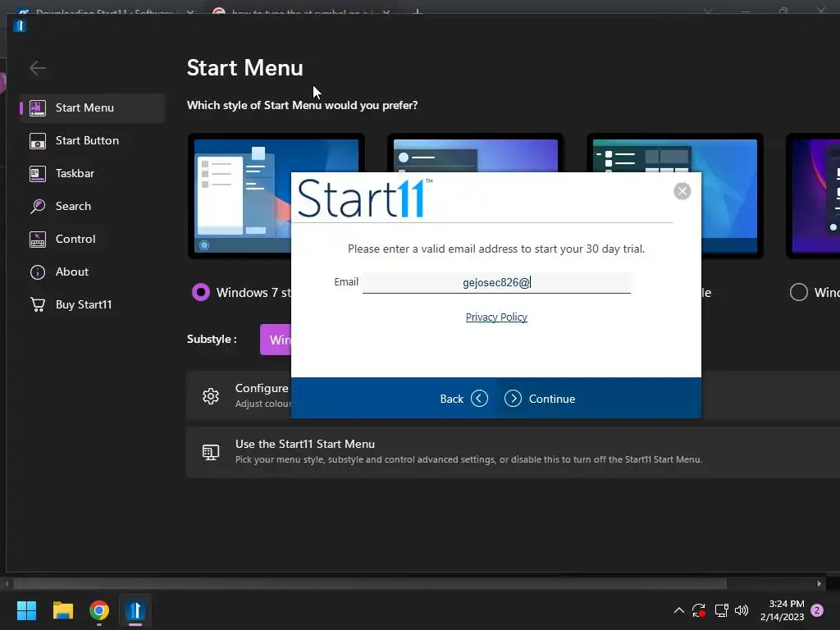This screenshot has width=840, height=630.
Task: Show hidden system tray icons
Action: [x=678, y=610]
